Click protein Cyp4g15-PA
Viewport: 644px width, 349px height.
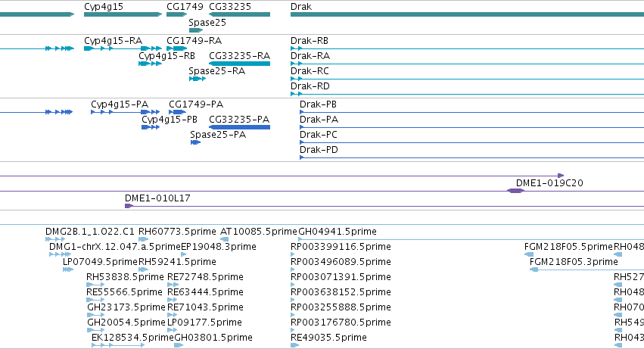point(120,104)
